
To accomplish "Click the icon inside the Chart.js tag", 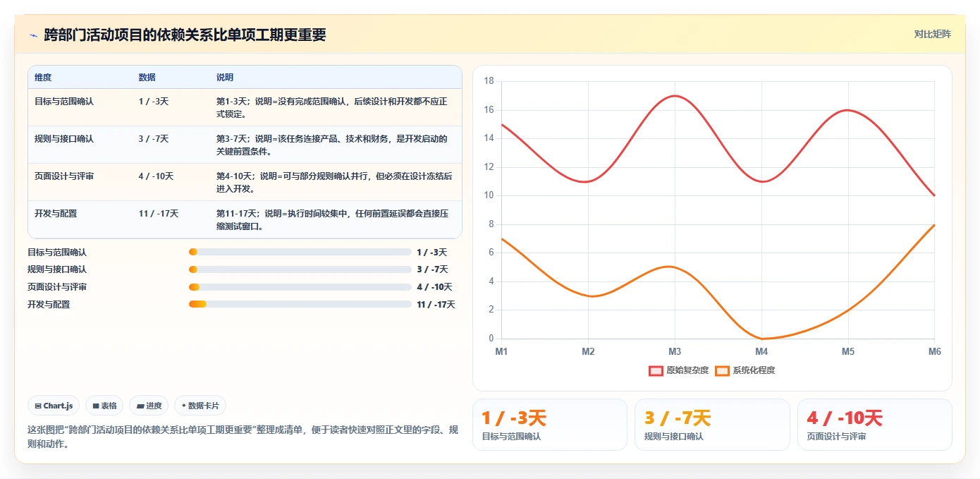I will pyautogui.click(x=38, y=406).
